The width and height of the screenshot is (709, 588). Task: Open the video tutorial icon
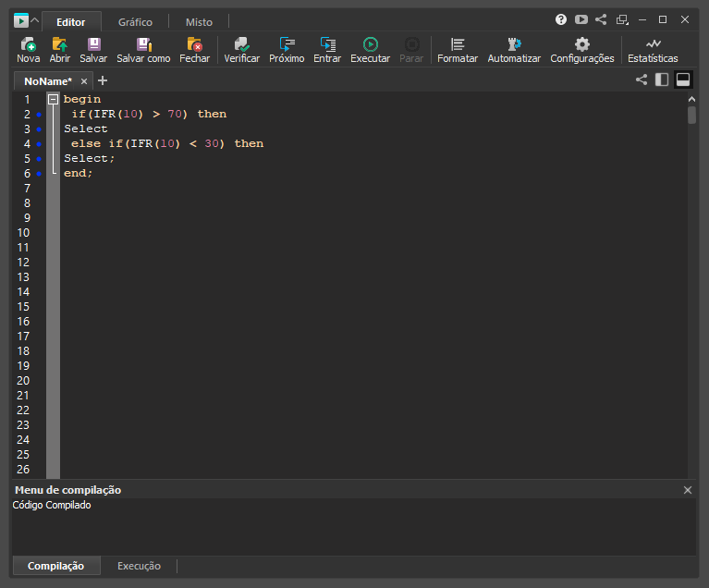point(581,19)
